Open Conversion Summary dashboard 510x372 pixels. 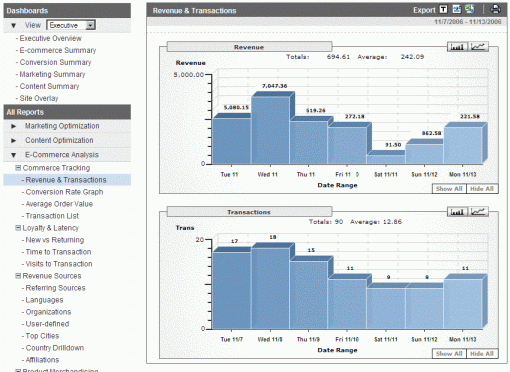(55, 62)
